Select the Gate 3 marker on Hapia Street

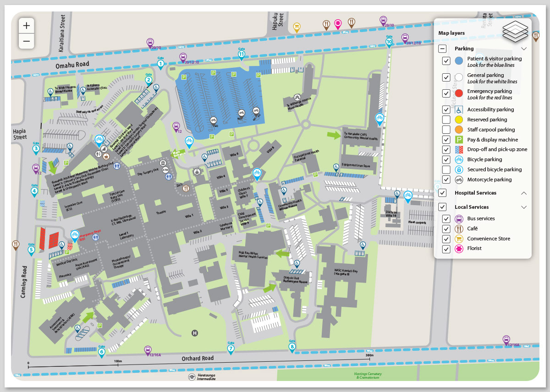point(36,148)
